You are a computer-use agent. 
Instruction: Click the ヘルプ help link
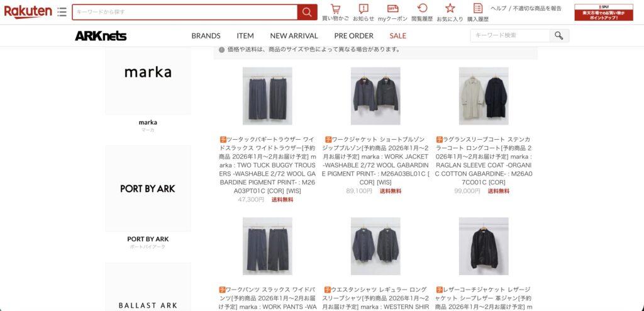pyautogui.click(x=498, y=8)
